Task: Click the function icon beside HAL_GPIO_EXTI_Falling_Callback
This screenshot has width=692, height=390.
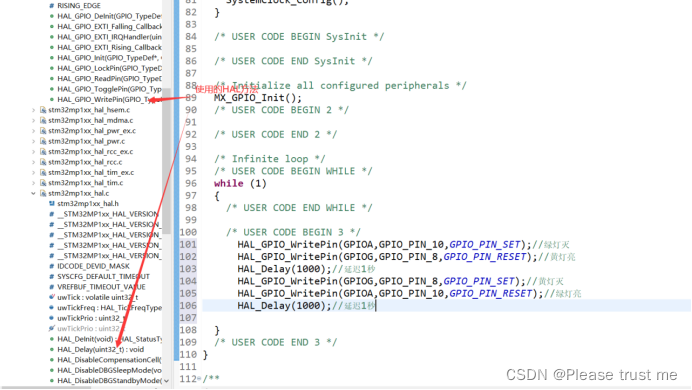Action: click(52, 26)
